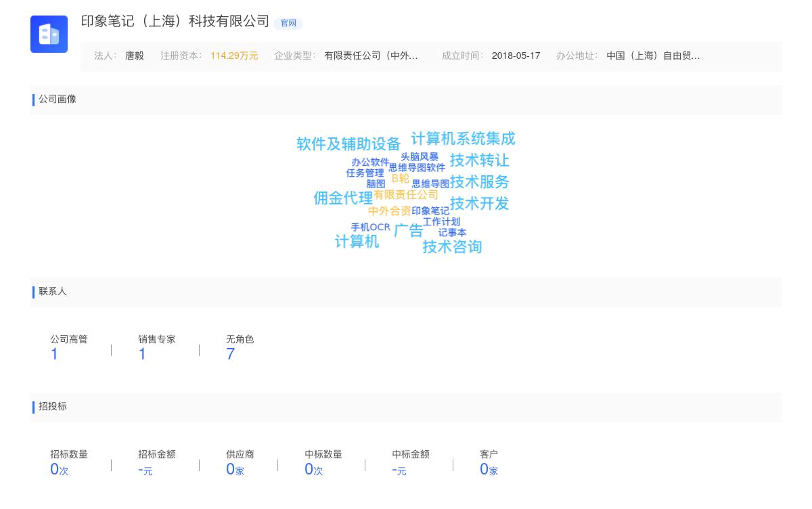
Task: Select word cloud tag 佣金代理
Action: pos(343,198)
